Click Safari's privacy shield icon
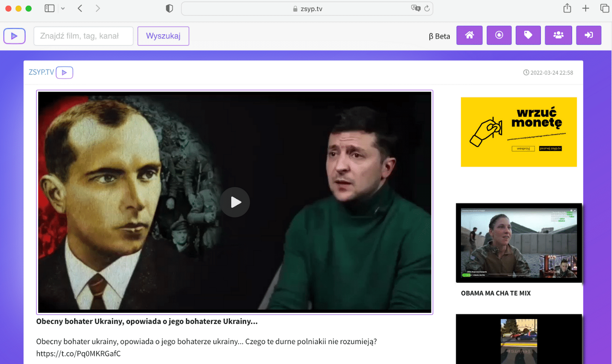 (x=169, y=8)
